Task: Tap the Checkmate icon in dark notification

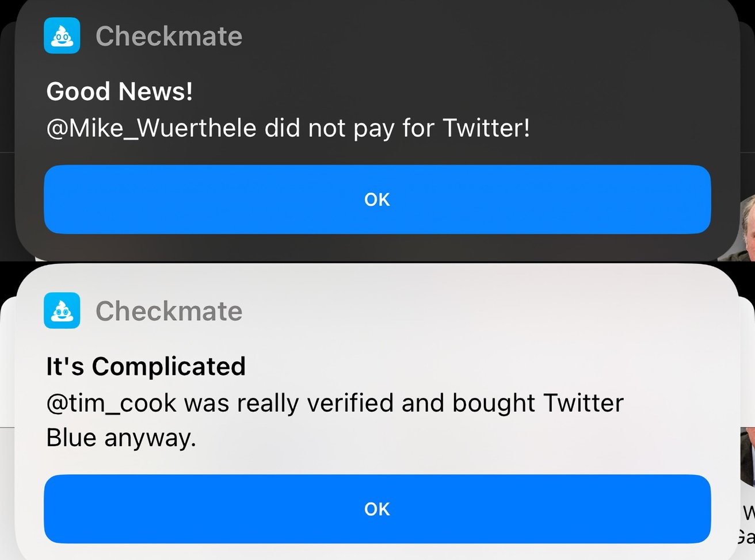Action: tap(62, 36)
